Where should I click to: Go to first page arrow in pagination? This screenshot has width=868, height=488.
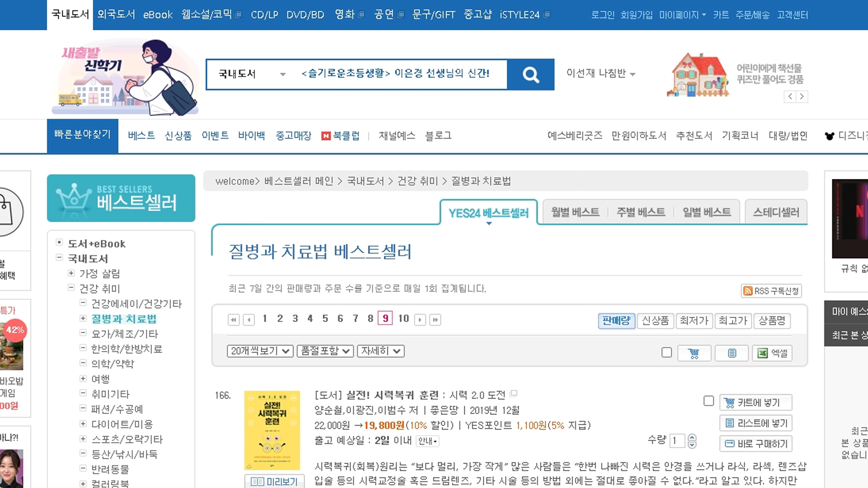tap(233, 320)
